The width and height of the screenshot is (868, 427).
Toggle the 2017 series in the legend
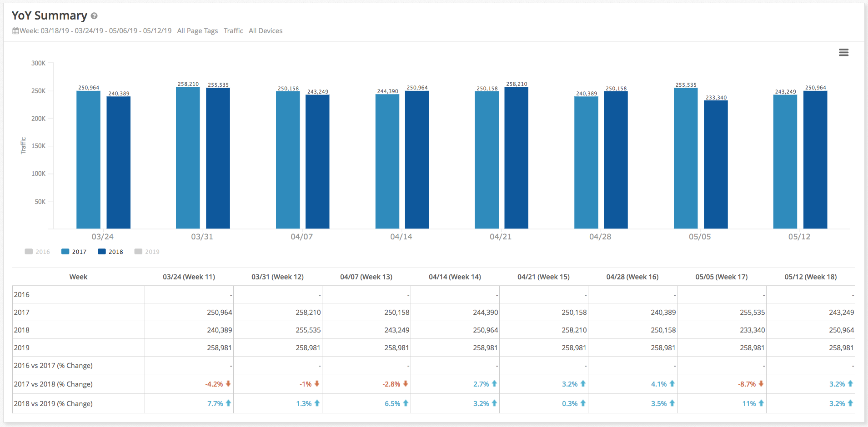click(74, 252)
